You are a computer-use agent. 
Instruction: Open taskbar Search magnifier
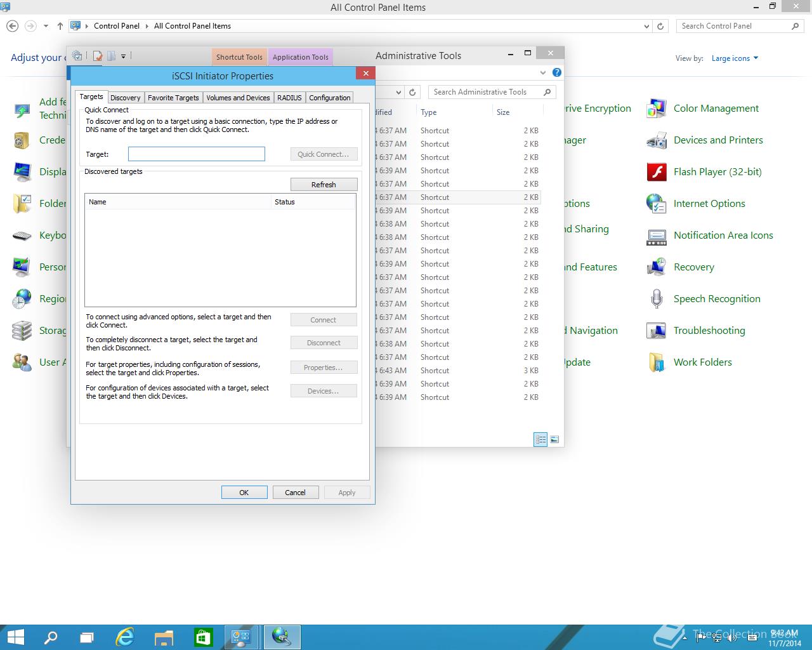point(51,637)
